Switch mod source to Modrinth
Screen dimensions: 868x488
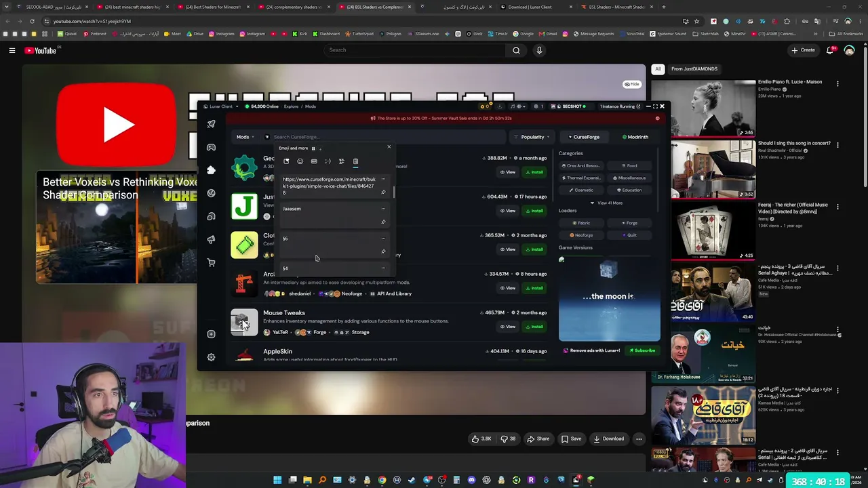point(635,137)
